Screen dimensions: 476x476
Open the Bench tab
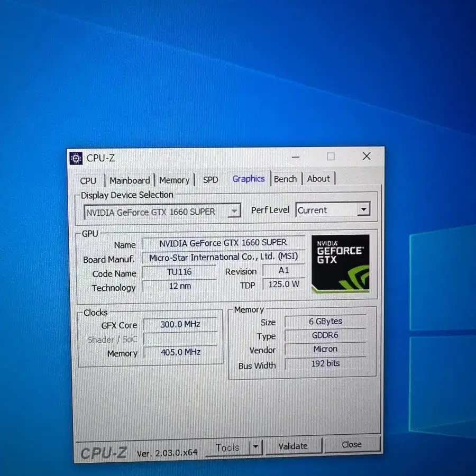pos(285,179)
